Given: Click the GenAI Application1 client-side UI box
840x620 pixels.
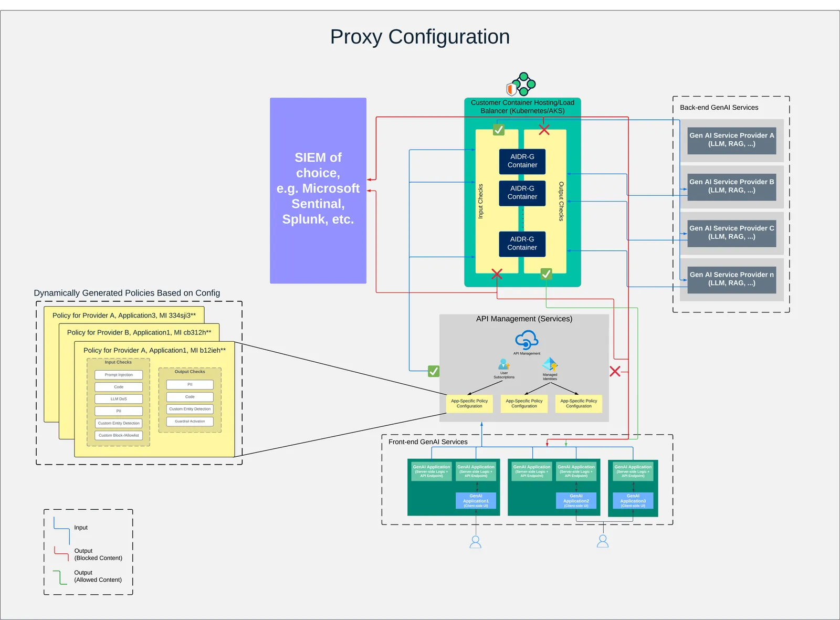Looking at the screenshot, I should 476,501.
